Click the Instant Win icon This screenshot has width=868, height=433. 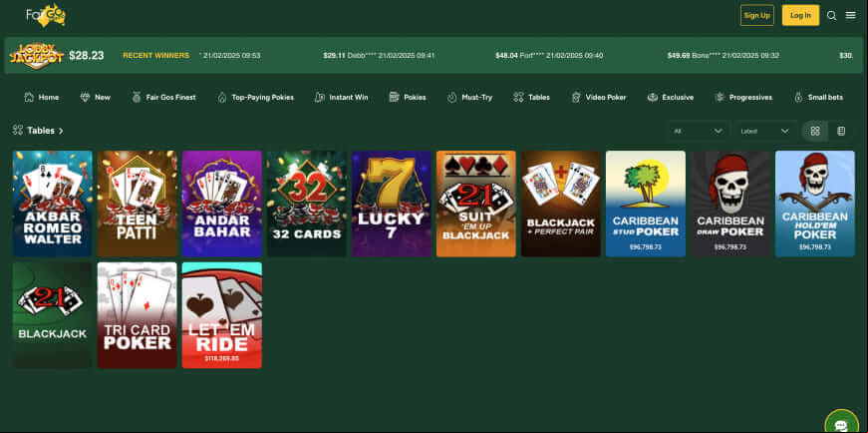[x=320, y=97]
